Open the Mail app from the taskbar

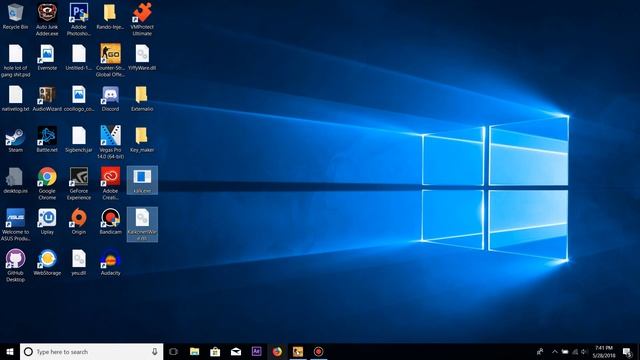(236, 351)
